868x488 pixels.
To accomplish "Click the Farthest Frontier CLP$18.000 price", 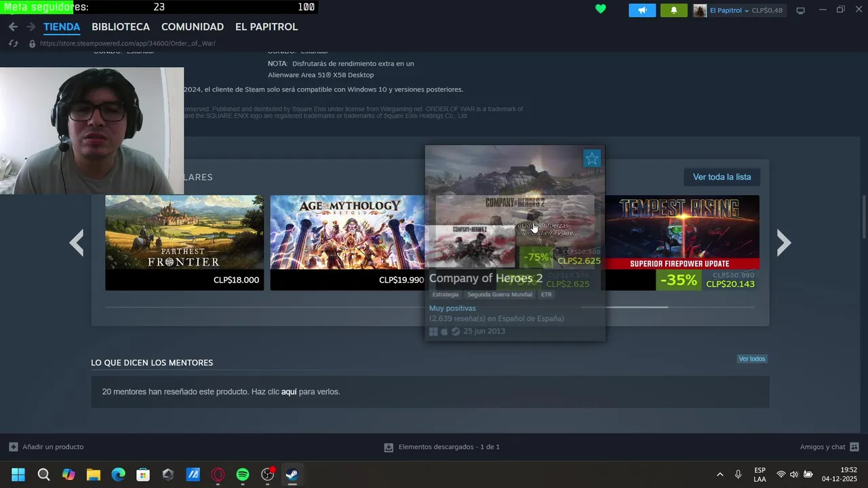I will [x=236, y=280].
